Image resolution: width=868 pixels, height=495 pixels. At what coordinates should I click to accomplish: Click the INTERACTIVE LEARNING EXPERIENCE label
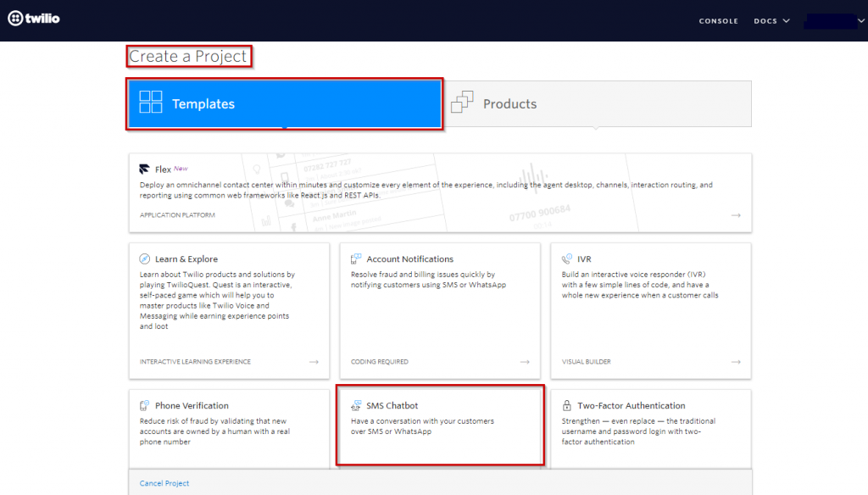tap(195, 362)
